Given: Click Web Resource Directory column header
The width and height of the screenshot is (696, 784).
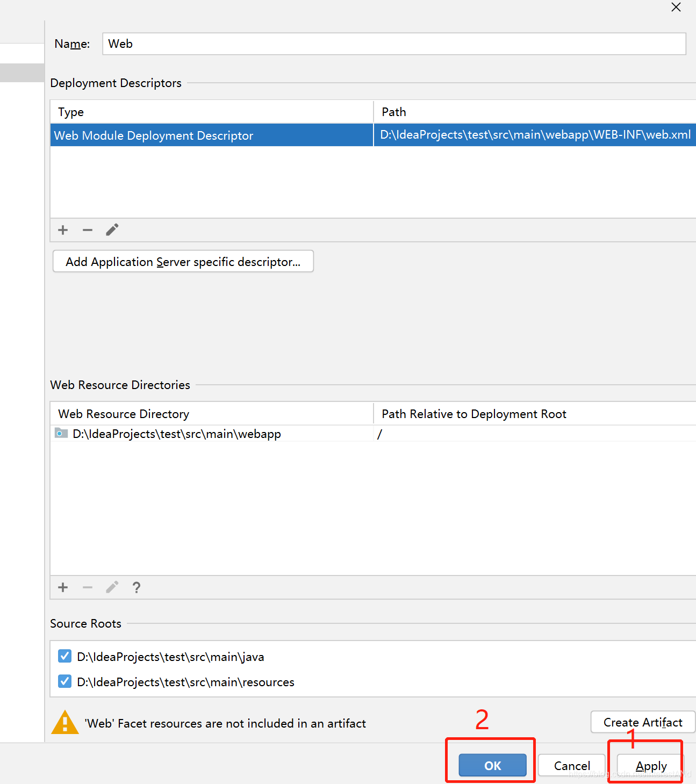Looking at the screenshot, I should (x=212, y=414).
